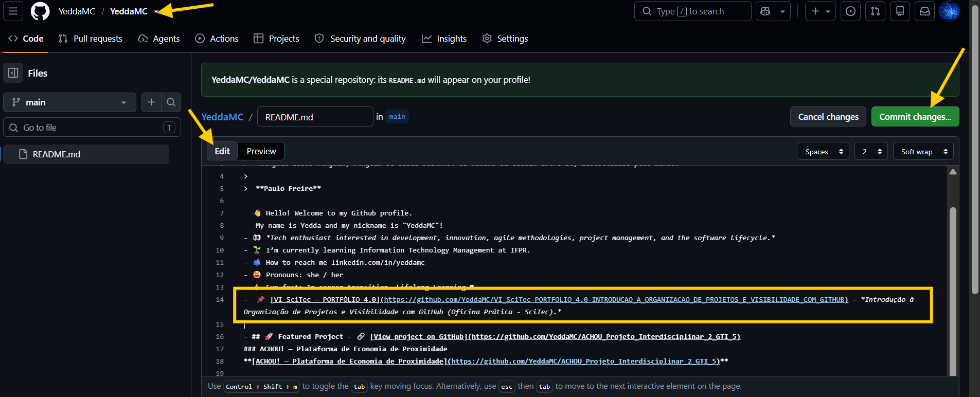Image resolution: width=980 pixels, height=397 pixels.
Task: Switch to the Code tab
Action: coord(26,39)
